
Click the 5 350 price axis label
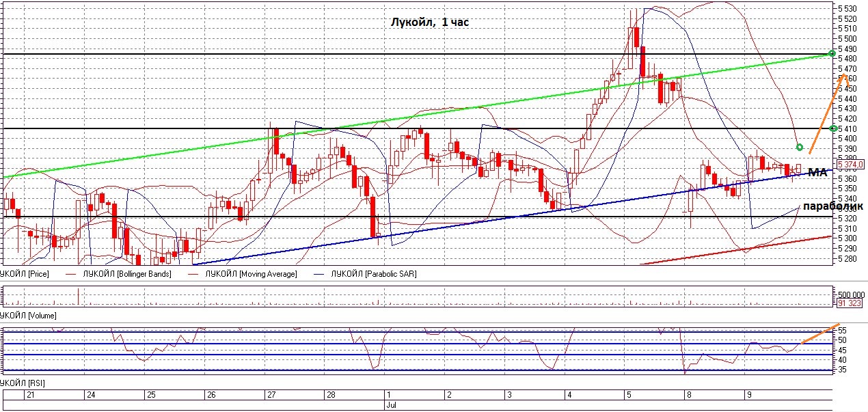pyautogui.click(x=847, y=189)
